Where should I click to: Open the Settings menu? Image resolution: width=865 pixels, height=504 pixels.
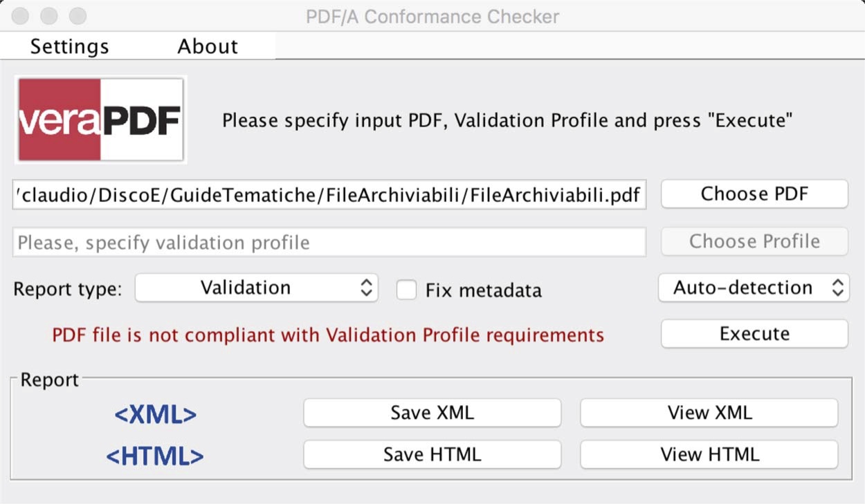(69, 46)
